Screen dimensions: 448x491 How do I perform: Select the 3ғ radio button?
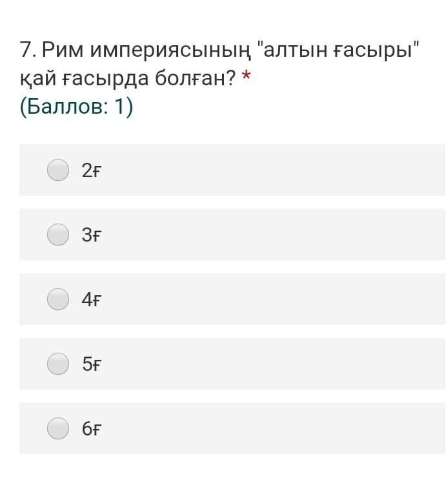tap(58, 235)
